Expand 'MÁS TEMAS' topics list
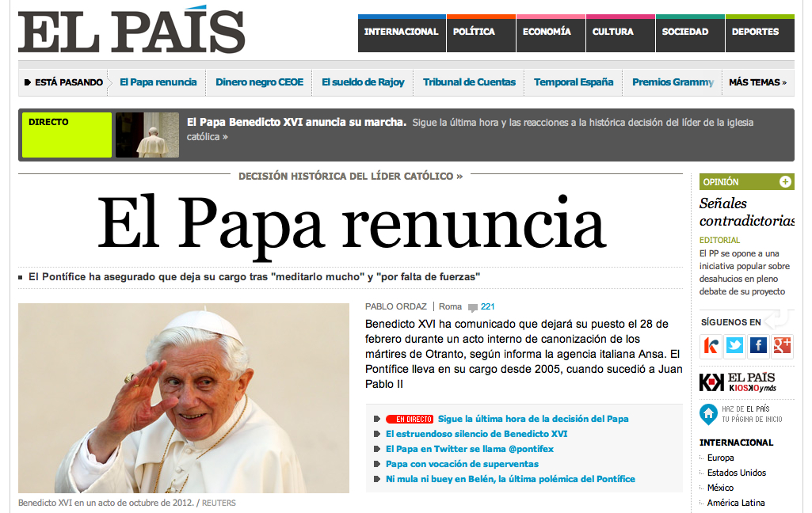Screen dimensions: 812x513 (757, 82)
